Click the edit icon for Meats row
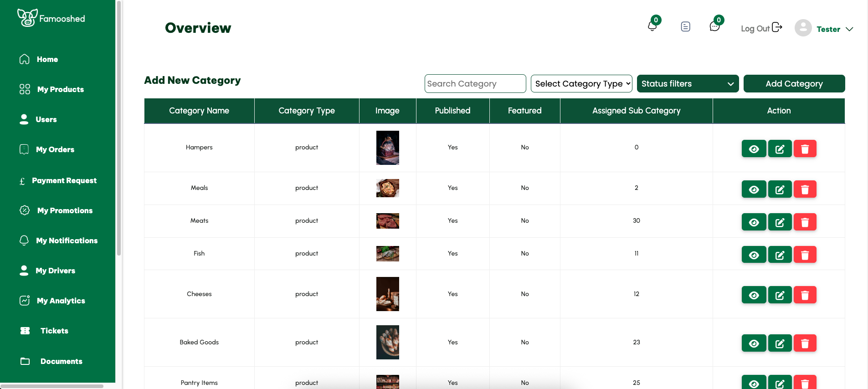 tap(780, 222)
